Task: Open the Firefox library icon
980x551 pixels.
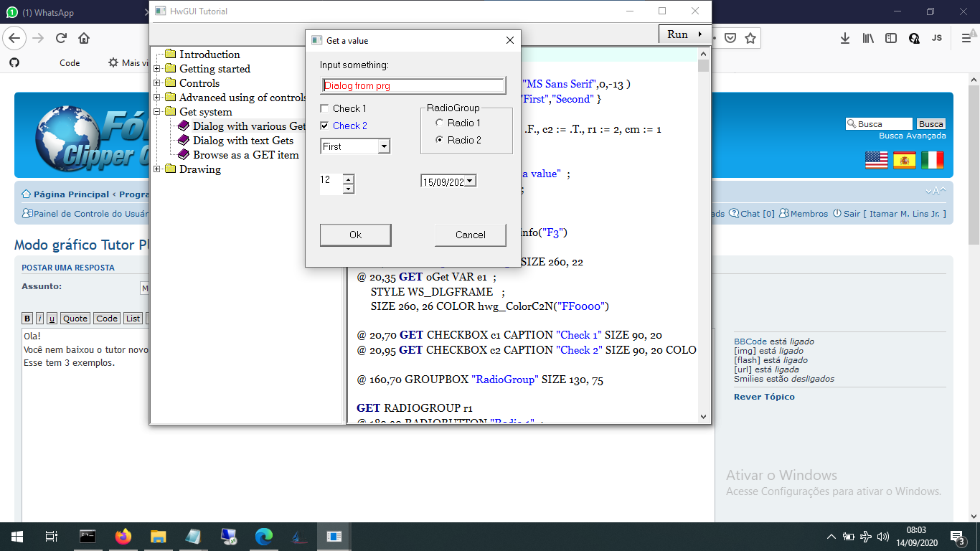Action: [x=868, y=38]
